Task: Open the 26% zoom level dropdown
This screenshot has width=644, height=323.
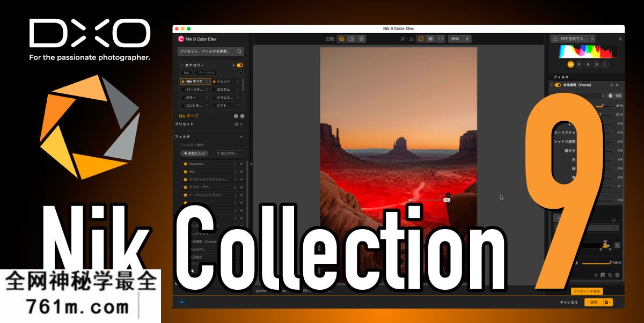Action: tap(459, 39)
